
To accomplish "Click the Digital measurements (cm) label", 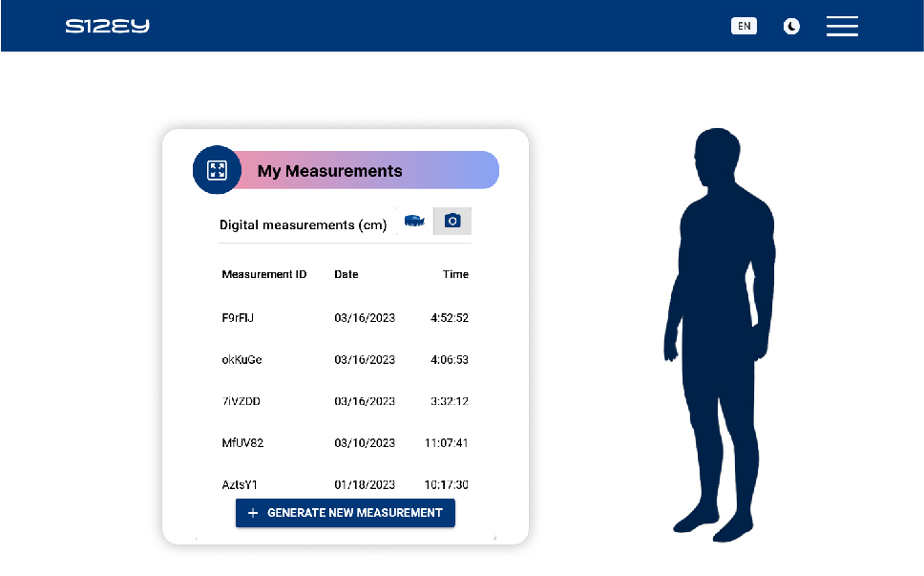I will [303, 224].
